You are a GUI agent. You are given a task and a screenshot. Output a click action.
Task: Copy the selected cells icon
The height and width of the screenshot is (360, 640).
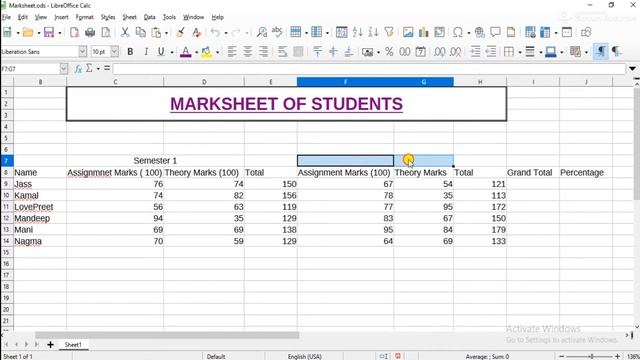[x=140, y=32]
